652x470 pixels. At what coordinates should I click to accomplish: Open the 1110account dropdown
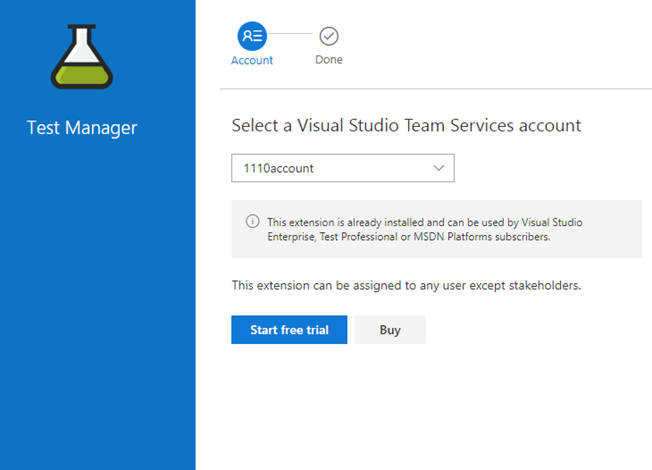click(343, 168)
